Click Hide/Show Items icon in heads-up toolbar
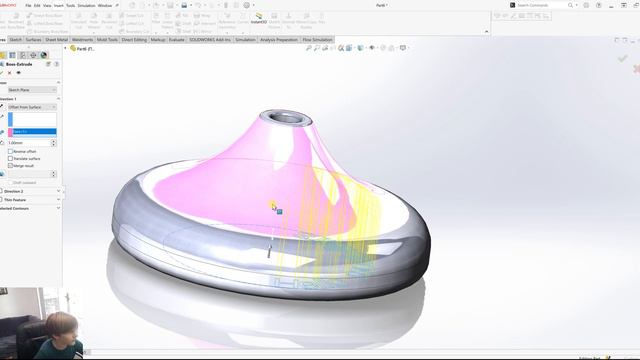This screenshot has width=640, height=360. pyautogui.click(x=372, y=48)
